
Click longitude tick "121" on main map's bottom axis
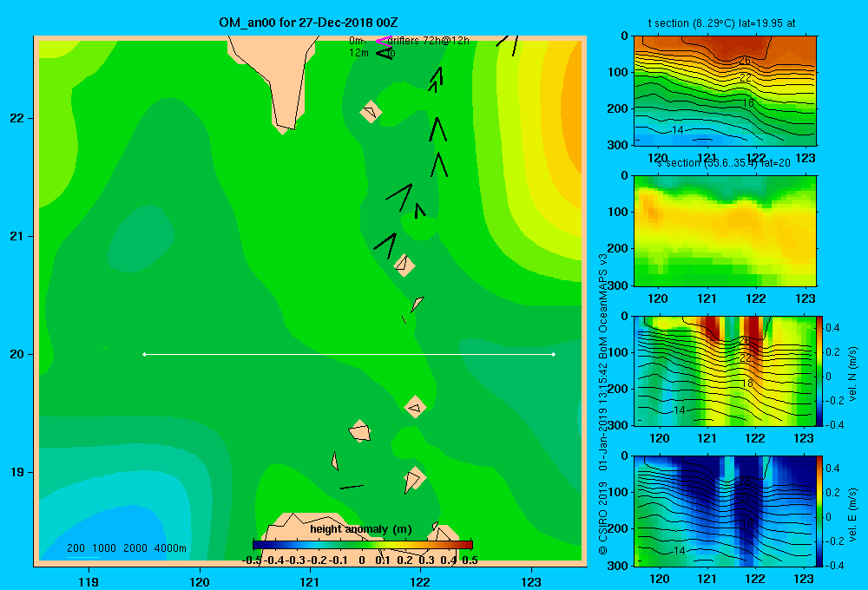coord(310,581)
